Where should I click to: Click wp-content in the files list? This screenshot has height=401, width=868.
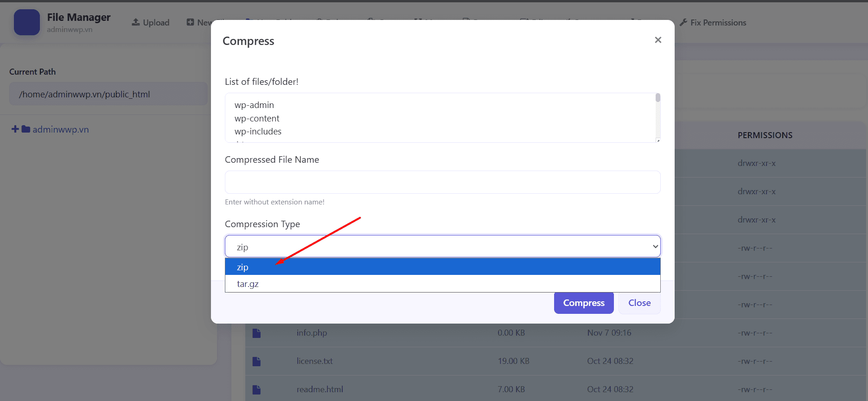[x=257, y=118]
